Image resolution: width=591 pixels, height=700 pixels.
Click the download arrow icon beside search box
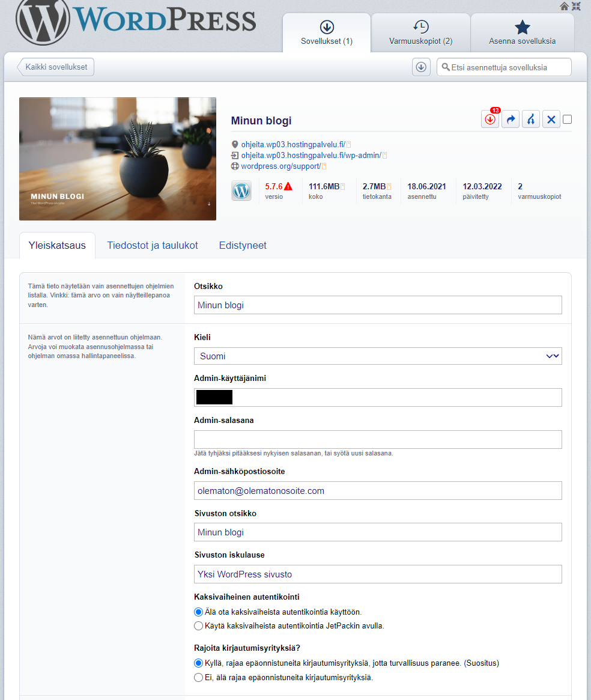(x=421, y=67)
